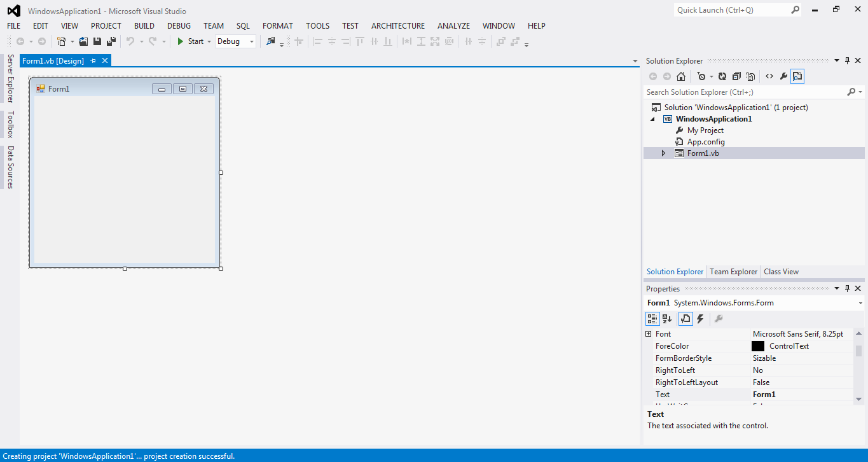Open the ARCHITECTURE menu
Image resolution: width=868 pixels, height=462 pixels.
tap(398, 25)
